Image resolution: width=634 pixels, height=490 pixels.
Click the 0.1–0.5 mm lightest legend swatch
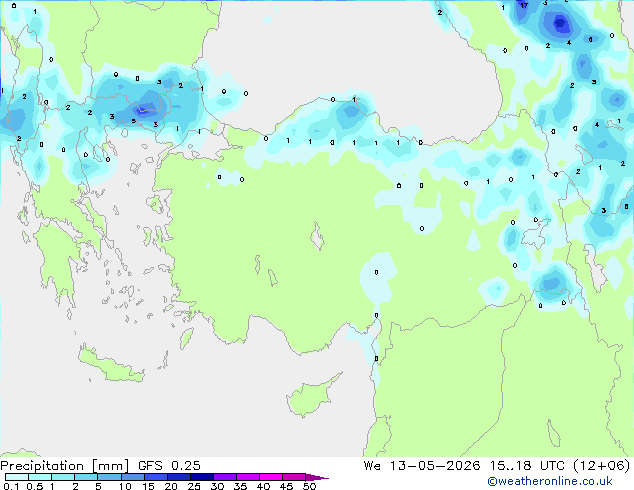17,477
